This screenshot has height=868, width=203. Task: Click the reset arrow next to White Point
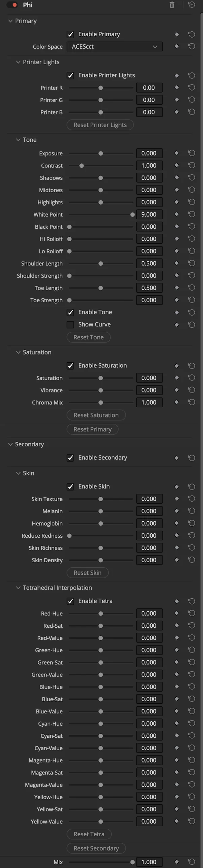pos(192,214)
